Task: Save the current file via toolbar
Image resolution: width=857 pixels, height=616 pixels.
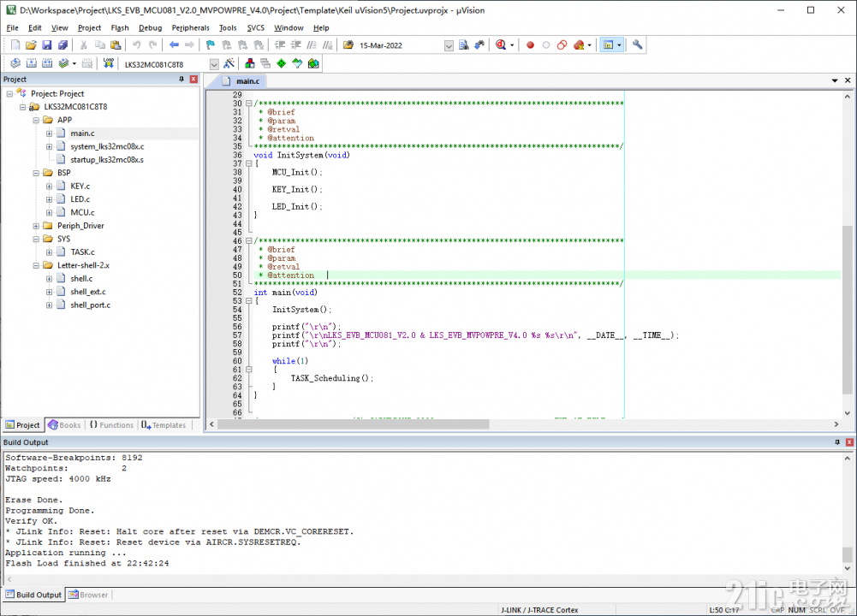Action: (47, 45)
